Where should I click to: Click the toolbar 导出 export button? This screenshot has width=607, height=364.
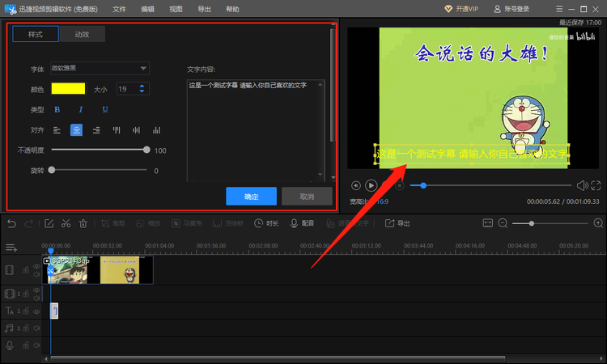397,223
